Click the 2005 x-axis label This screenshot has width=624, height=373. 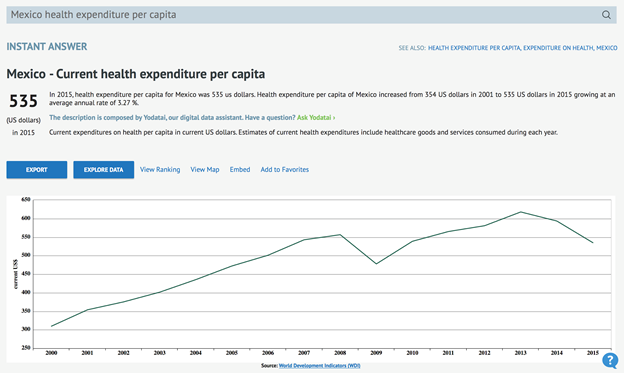point(232,353)
